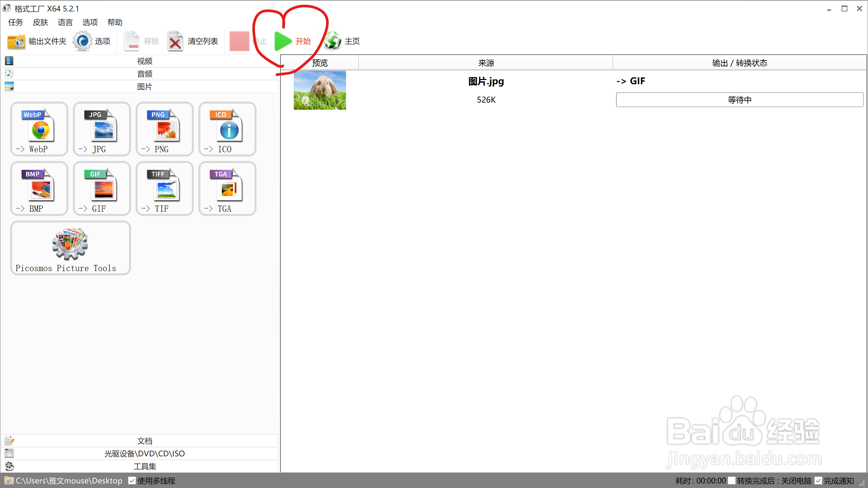The image size is (868, 488).
Task: Click the 停止 stop button
Action: [248, 41]
